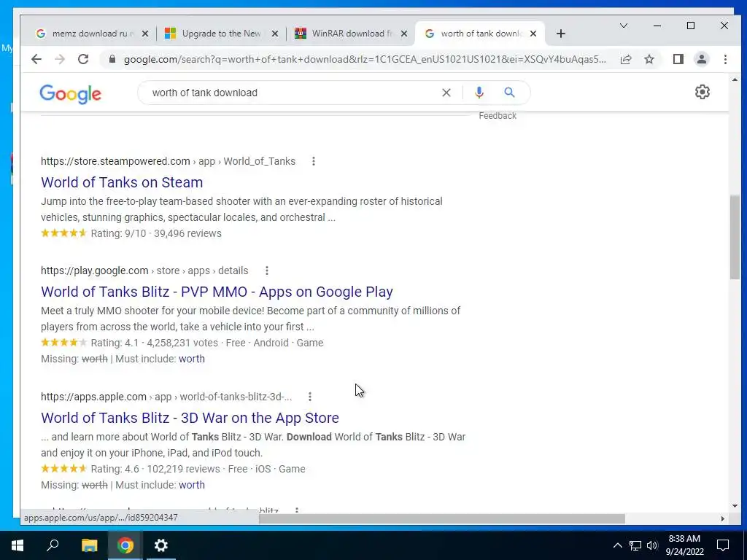Close the WinRAR download tab
Screen dimensions: 747x560
pos(404,34)
